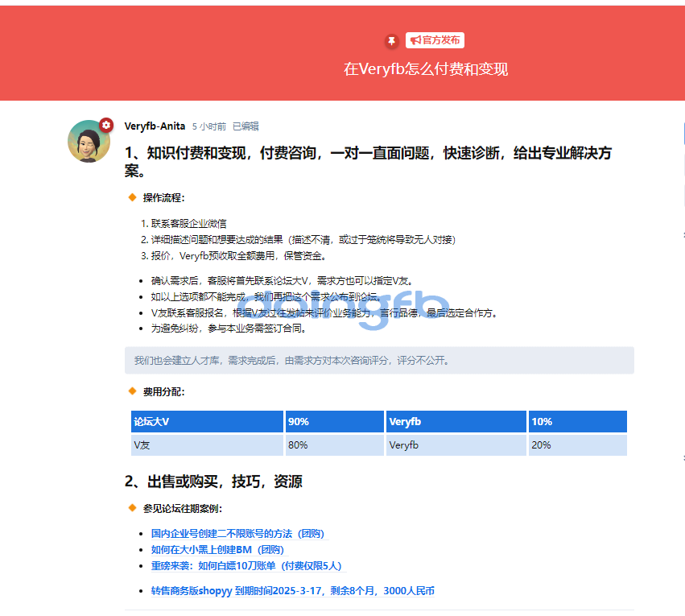Click the 5 小时前 post timestamp
This screenshot has width=685, height=616.
pyautogui.click(x=209, y=126)
